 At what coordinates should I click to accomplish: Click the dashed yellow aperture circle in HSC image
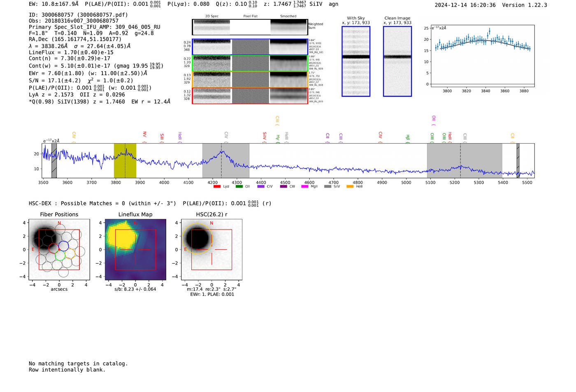point(198,239)
